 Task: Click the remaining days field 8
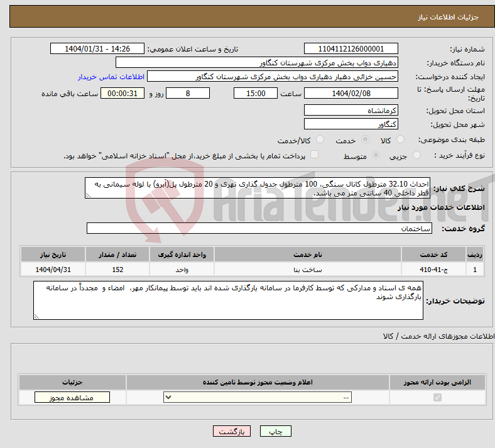click(x=188, y=94)
